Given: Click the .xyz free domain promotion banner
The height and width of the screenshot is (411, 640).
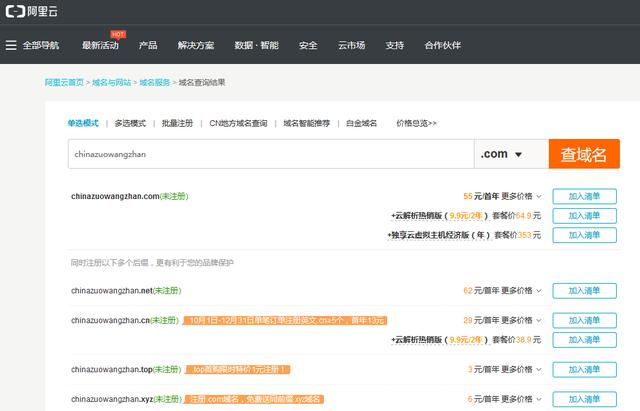Looking at the screenshot, I should pyautogui.click(x=254, y=399).
